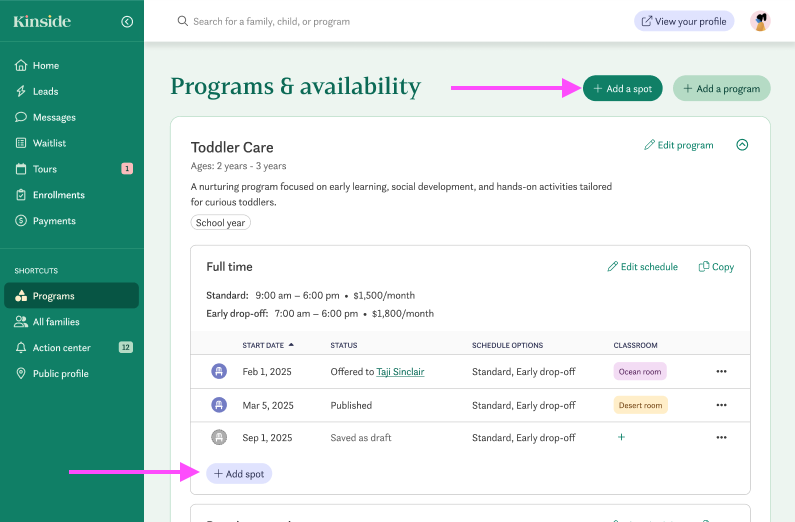Open options menu for Ocean room row
Viewport: 795px width, 522px height.
721,372
